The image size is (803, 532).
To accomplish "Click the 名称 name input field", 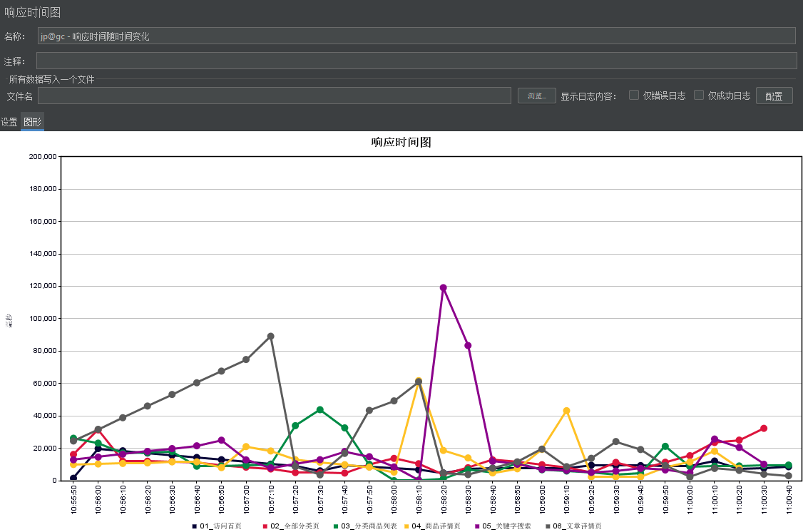I will click(x=416, y=36).
